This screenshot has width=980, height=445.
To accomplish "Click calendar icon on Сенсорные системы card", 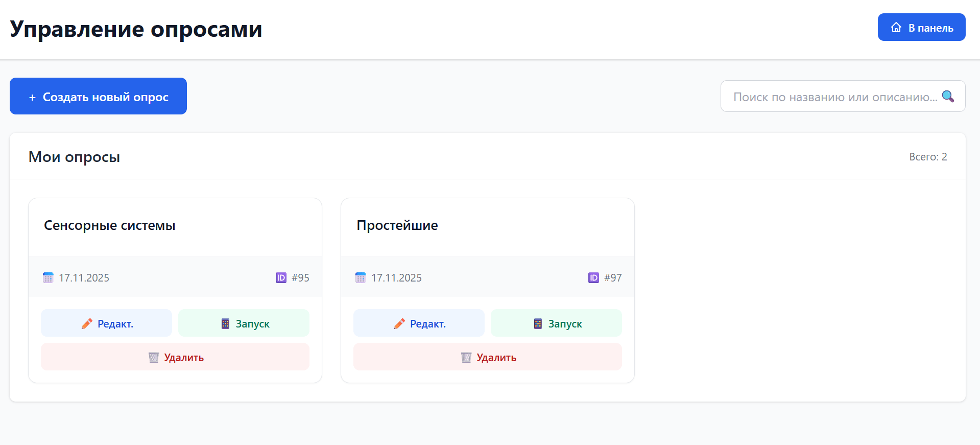I will pos(48,277).
